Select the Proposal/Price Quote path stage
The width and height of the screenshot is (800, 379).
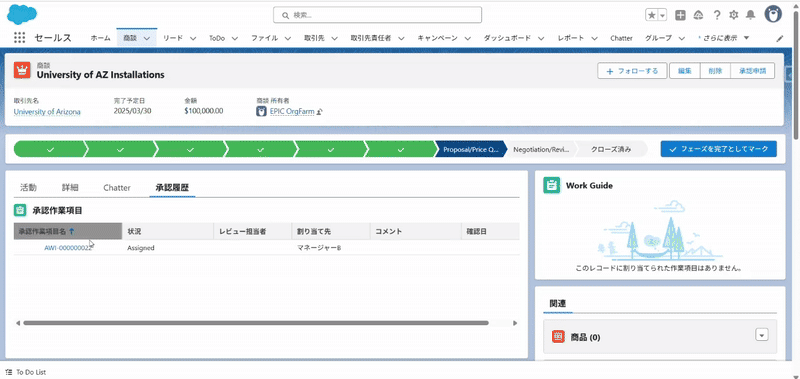click(x=470, y=149)
